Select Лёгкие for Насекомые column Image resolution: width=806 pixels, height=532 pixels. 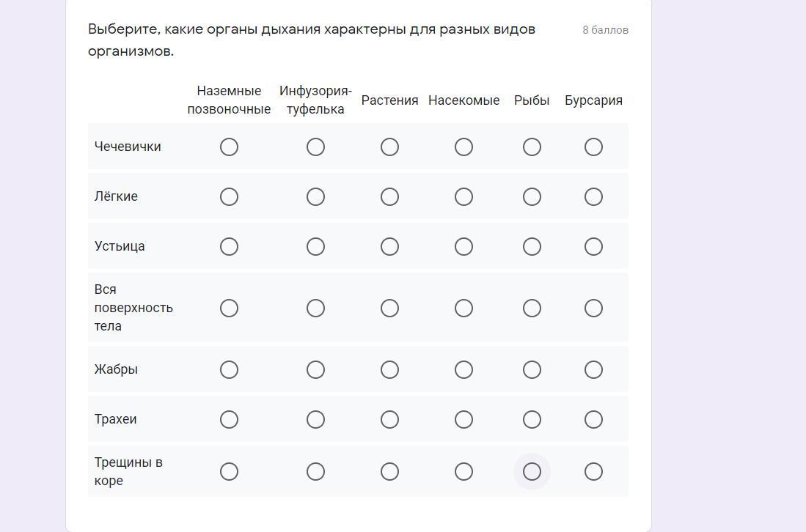[464, 197]
